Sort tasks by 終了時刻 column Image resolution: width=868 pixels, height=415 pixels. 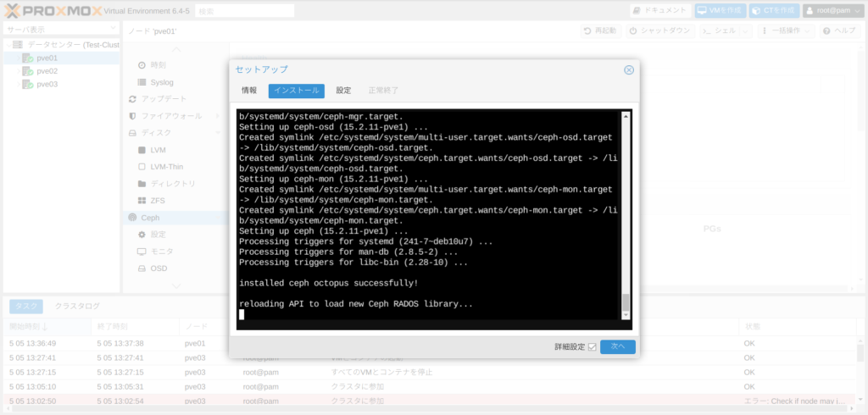tap(135, 326)
